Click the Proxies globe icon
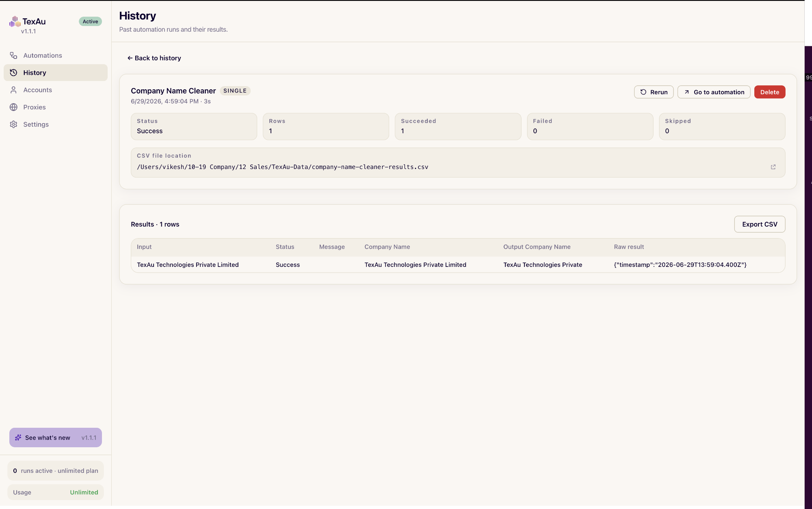This screenshot has width=812, height=509. [13, 107]
